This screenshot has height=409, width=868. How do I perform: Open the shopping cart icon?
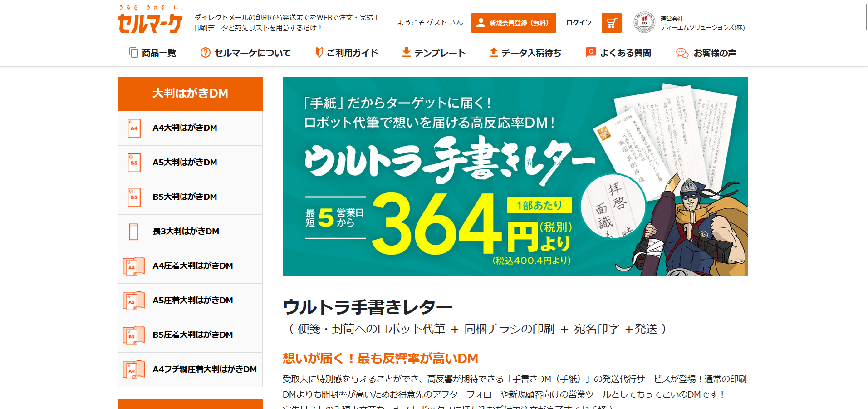coord(612,23)
